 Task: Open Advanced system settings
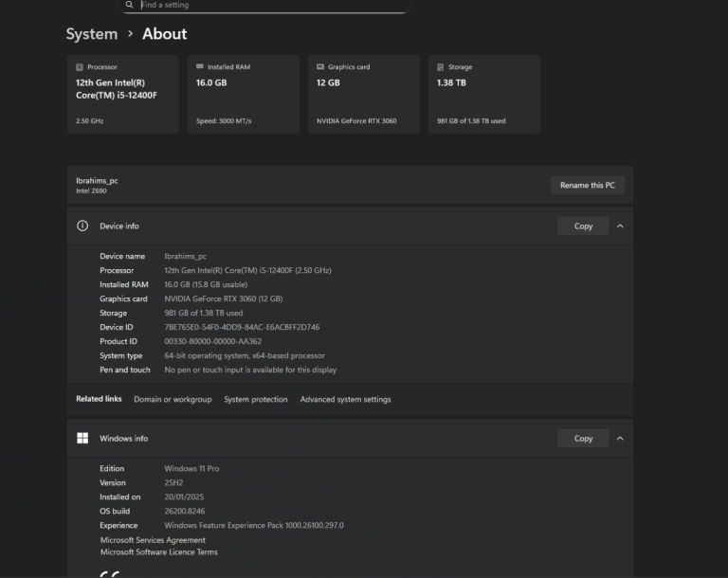345,400
